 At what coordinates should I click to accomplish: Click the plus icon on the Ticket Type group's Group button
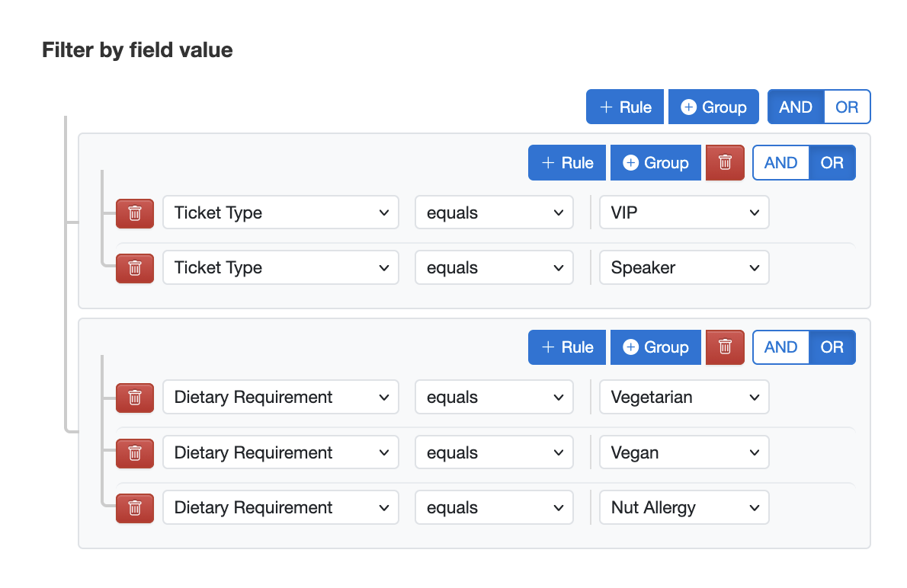tap(632, 162)
